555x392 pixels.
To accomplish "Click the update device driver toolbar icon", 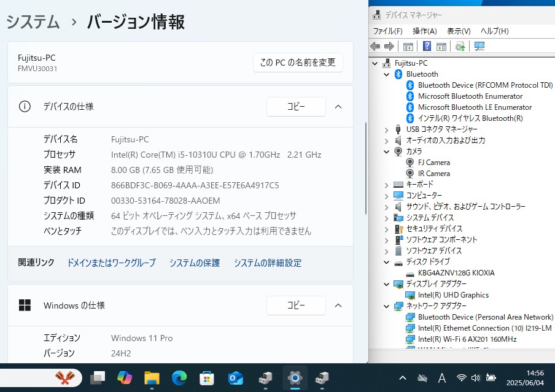I will 460,46.
